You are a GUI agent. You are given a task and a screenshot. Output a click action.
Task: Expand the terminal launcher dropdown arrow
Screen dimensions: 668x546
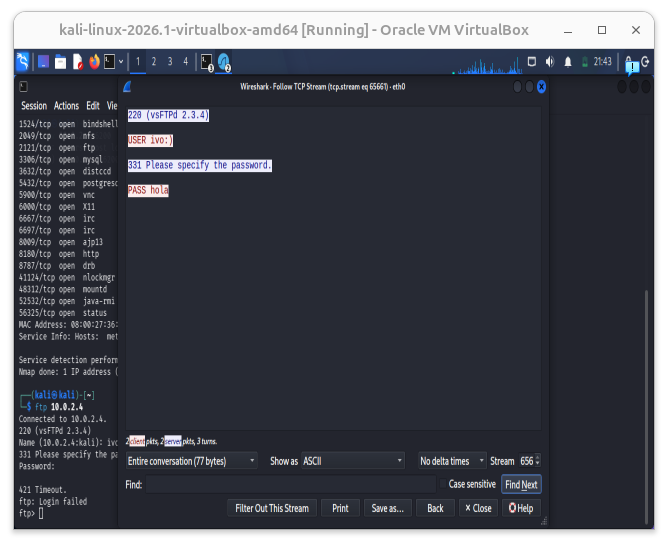[121, 62]
